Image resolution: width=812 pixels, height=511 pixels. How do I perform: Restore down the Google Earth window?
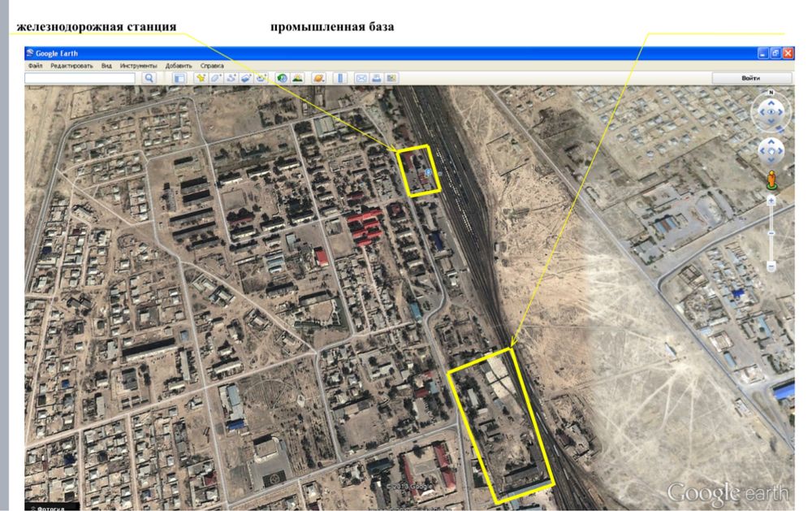775,53
